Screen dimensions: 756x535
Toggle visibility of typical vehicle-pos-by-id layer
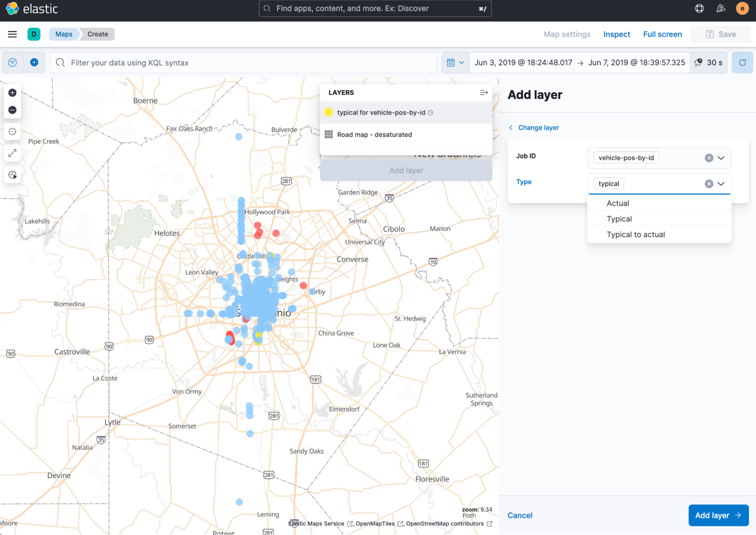coord(329,112)
